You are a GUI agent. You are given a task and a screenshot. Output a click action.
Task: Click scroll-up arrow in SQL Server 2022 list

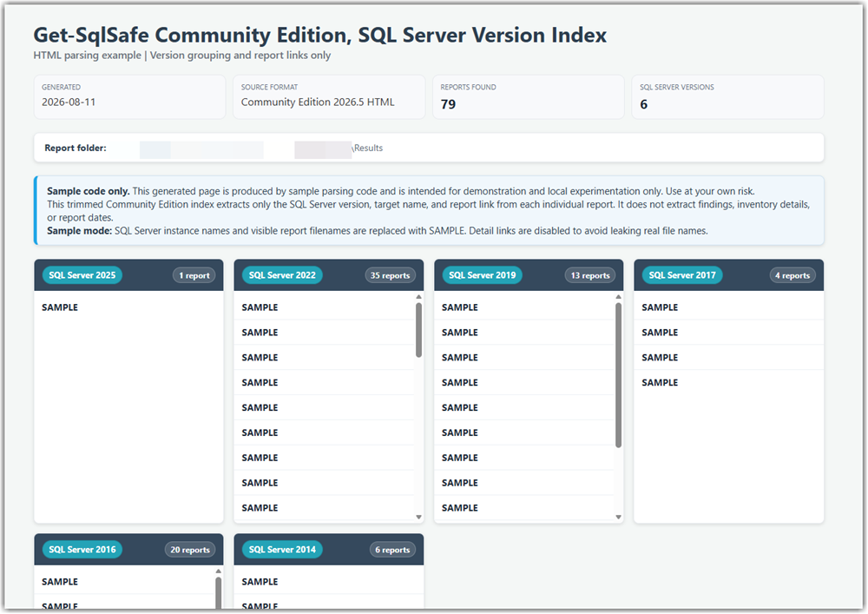click(x=418, y=297)
